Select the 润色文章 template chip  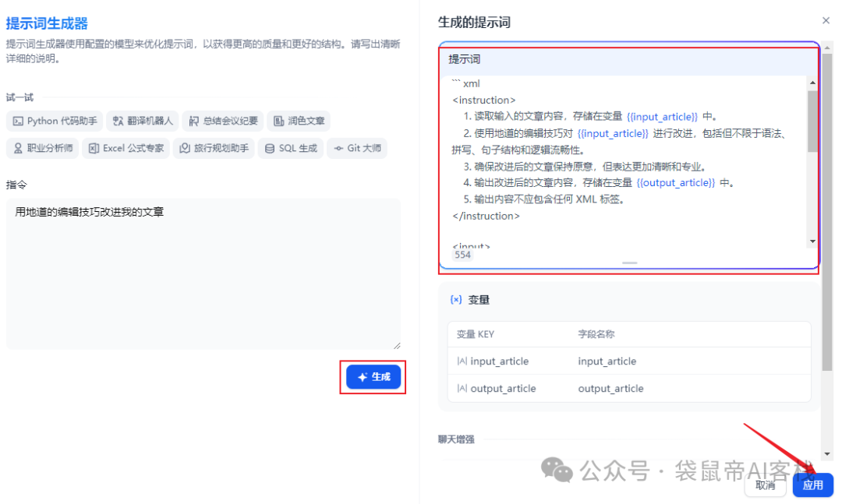299,121
